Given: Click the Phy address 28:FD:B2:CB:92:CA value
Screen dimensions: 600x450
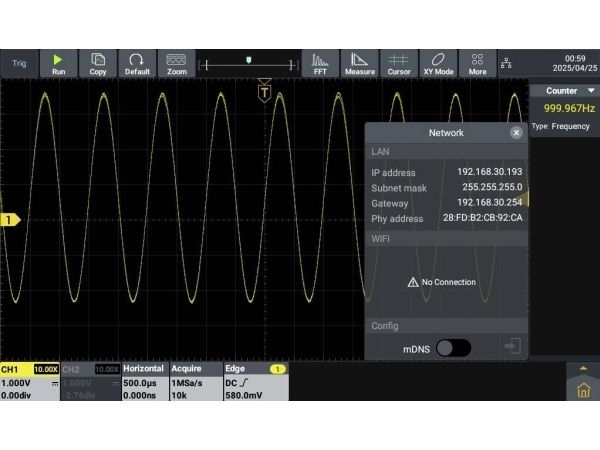Looking at the screenshot, I should coord(483,218).
